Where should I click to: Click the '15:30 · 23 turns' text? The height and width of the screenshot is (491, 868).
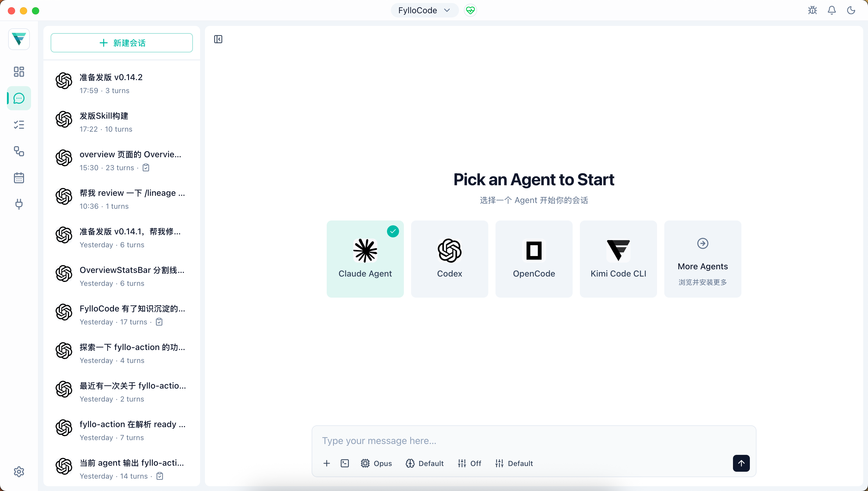[x=107, y=167]
